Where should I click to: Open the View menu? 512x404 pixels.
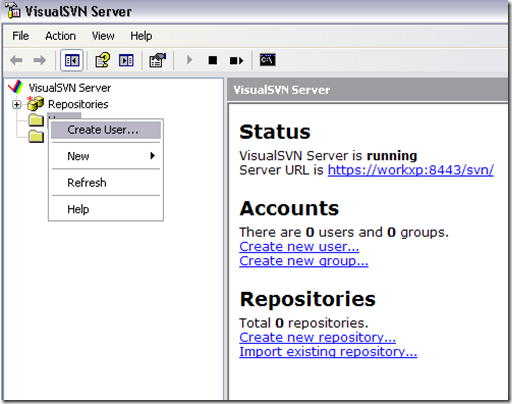pos(103,36)
